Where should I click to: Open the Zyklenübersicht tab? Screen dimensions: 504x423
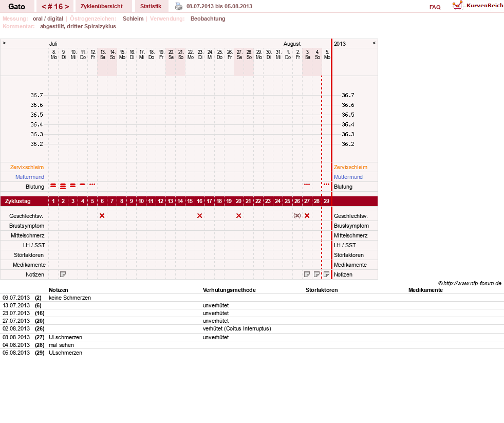pos(102,7)
